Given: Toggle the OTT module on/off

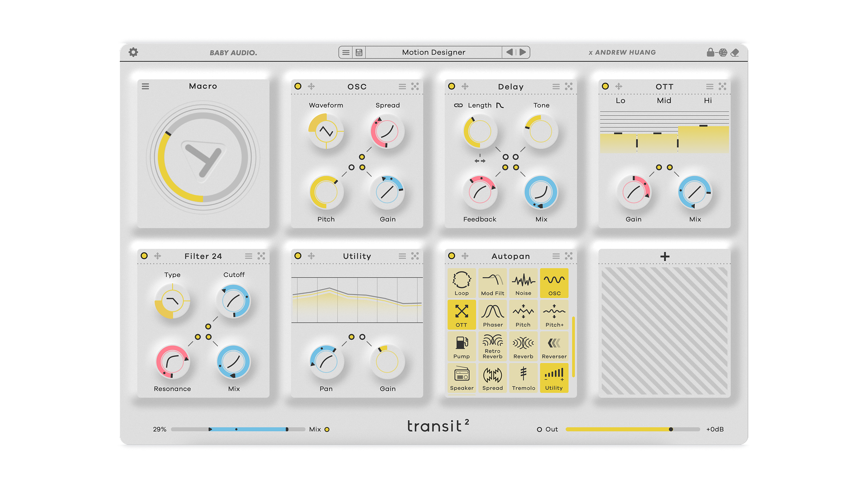Looking at the screenshot, I should 605,86.
